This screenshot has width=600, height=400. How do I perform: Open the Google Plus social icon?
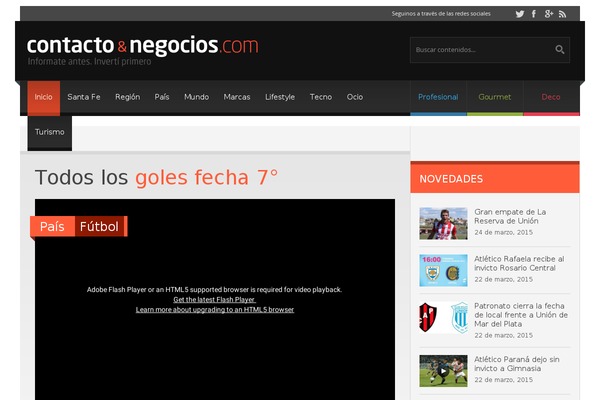[x=549, y=14]
